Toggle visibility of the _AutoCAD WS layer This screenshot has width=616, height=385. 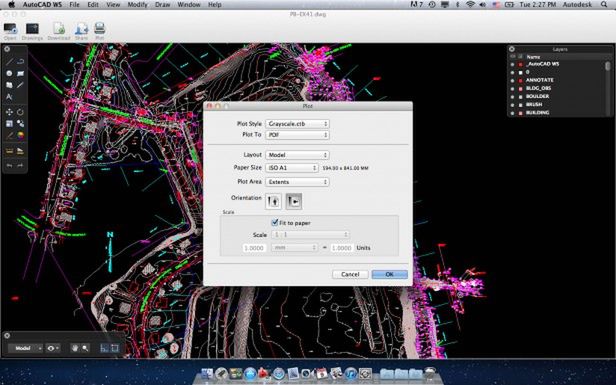tap(512, 64)
